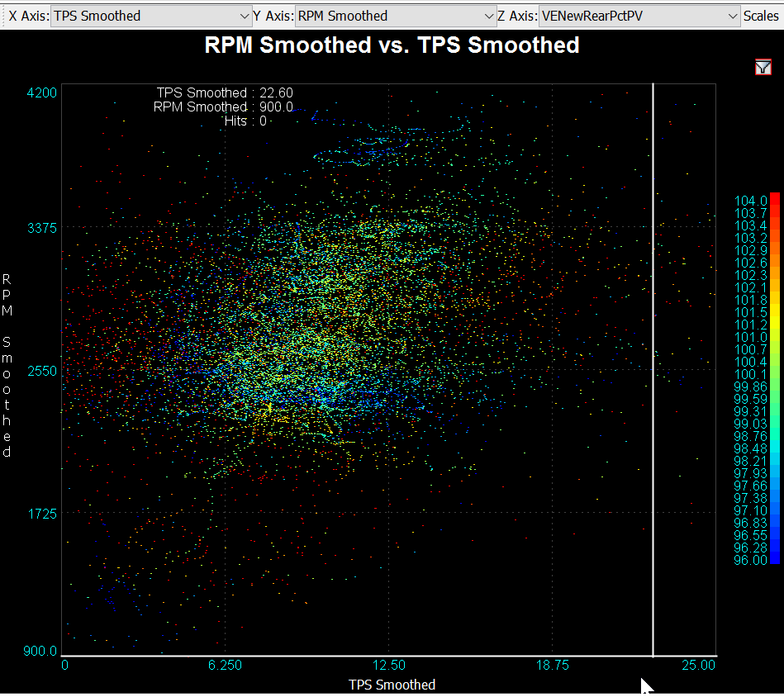The height and width of the screenshot is (697, 784).
Task: Open the X Axis TPS Smoothed dropdown
Action: [x=151, y=16]
